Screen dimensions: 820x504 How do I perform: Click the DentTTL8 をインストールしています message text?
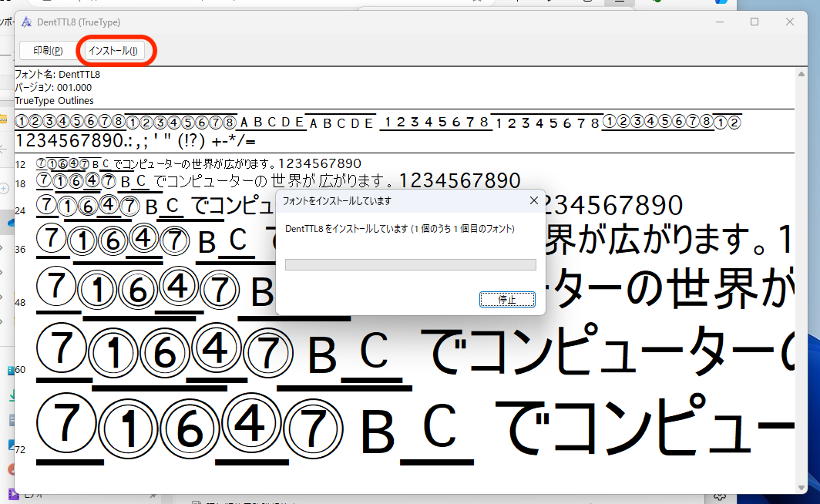click(399, 229)
